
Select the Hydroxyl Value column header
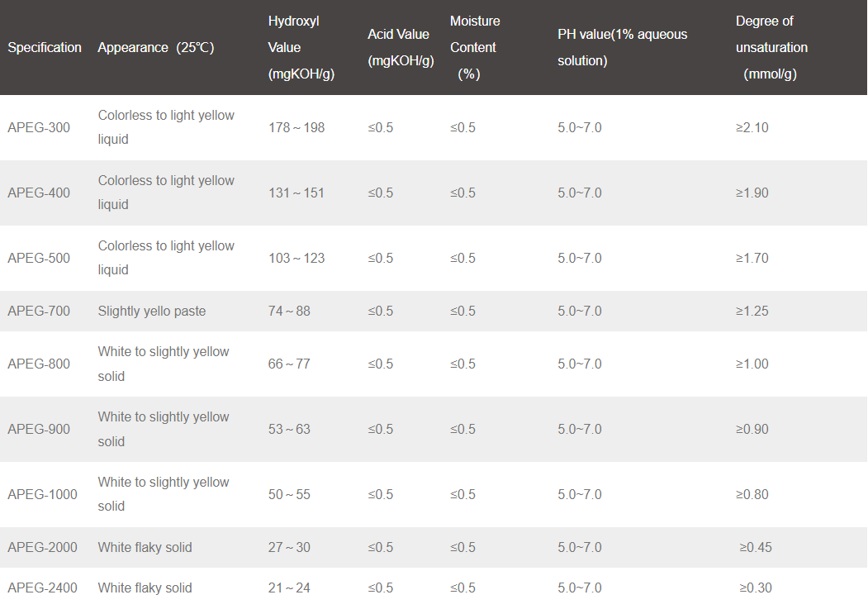[301, 48]
